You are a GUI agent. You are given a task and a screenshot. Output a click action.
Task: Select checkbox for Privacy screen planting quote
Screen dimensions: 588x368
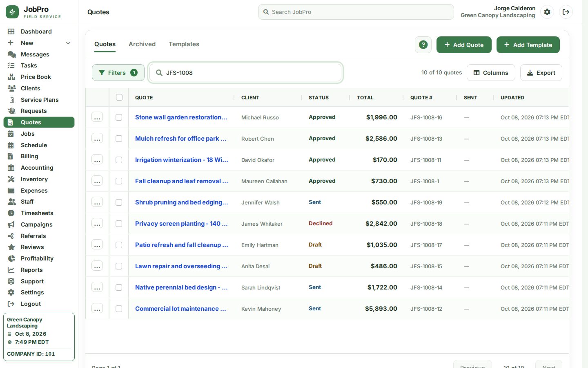pos(119,224)
